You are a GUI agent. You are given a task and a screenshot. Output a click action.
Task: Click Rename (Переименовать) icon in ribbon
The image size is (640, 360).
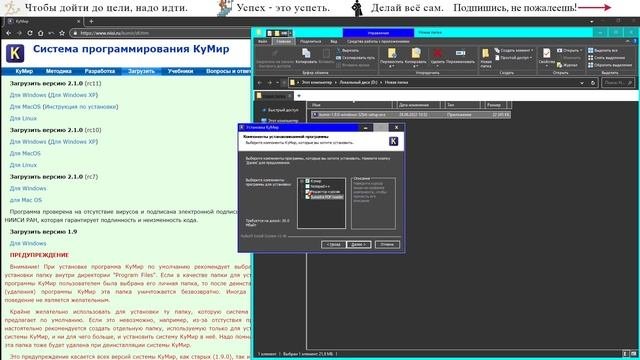460,53
